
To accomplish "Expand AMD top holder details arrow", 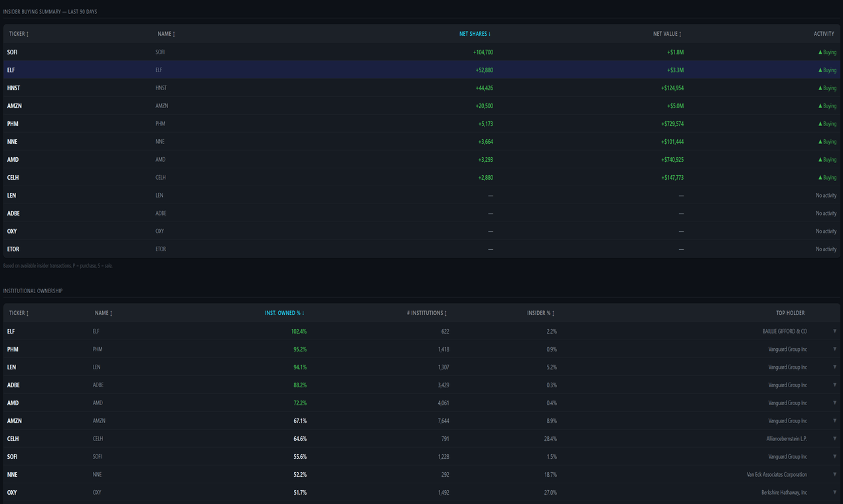I will click(834, 403).
